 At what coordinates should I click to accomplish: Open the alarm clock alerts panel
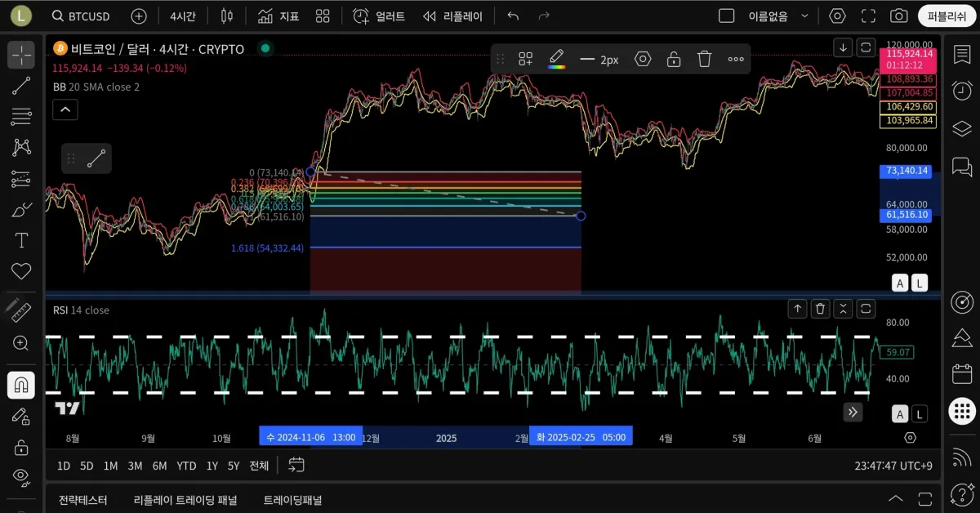click(x=962, y=91)
